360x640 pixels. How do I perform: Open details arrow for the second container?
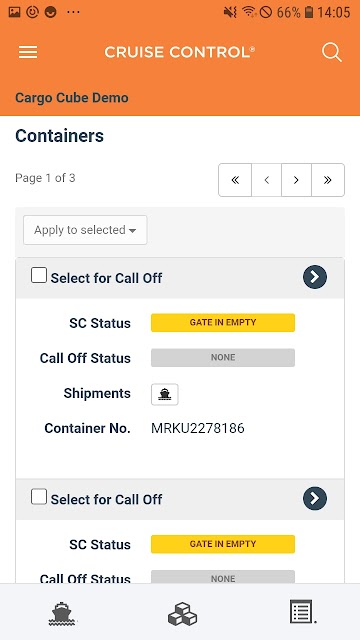click(x=315, y=498)
